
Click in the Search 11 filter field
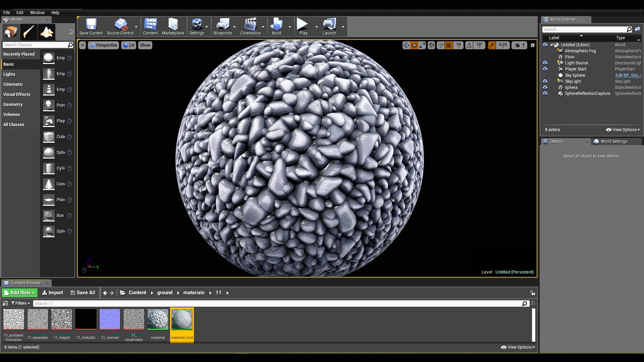click(134, 303)
